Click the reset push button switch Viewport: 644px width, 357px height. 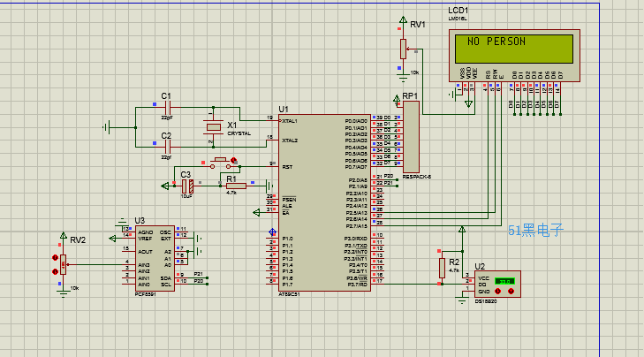pos(221,163)
